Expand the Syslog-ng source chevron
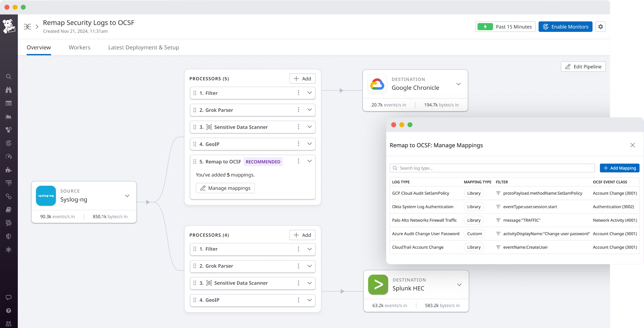This screenshot has width=644, height=328. [x=127, y=196]
